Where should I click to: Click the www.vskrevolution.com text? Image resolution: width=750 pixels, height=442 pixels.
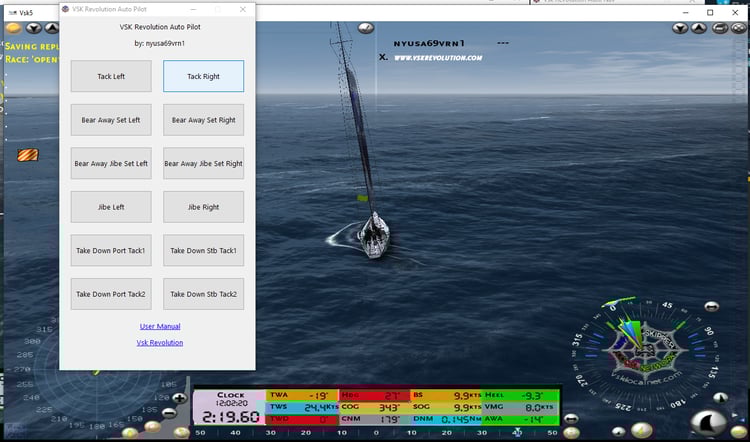438,58
